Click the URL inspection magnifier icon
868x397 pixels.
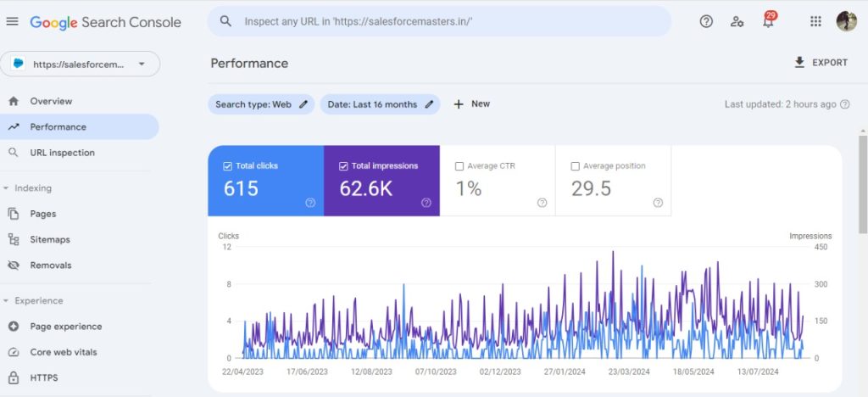[x=14, y=152]
